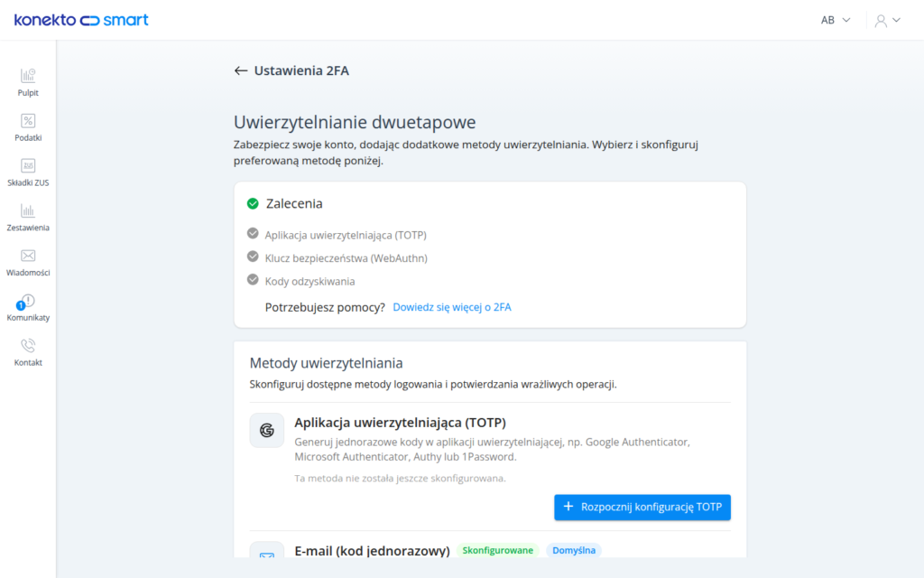Click the Domyślna badge on E-mail method
The width and height of the screenshot is (924, 578).
pos(574,550)
